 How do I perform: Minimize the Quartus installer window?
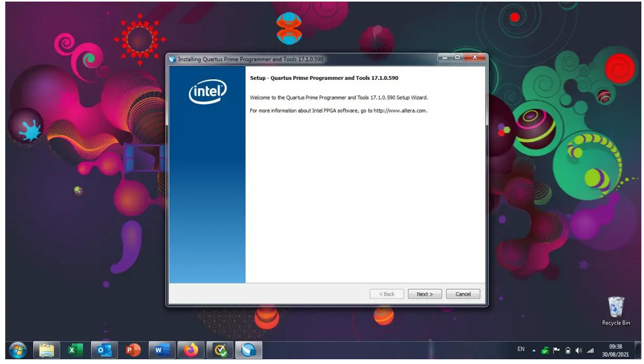[x=445, y=57]
